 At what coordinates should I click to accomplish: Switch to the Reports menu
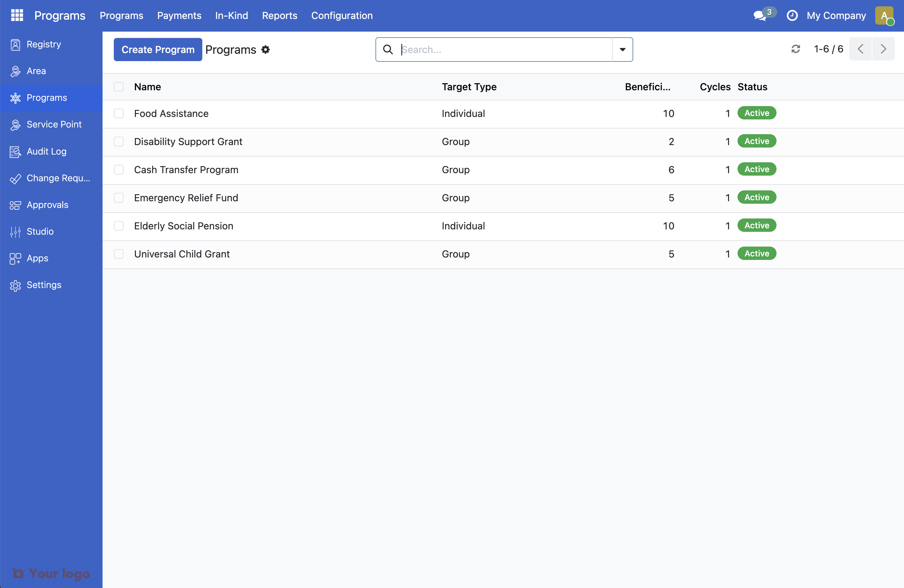[280, 15]
